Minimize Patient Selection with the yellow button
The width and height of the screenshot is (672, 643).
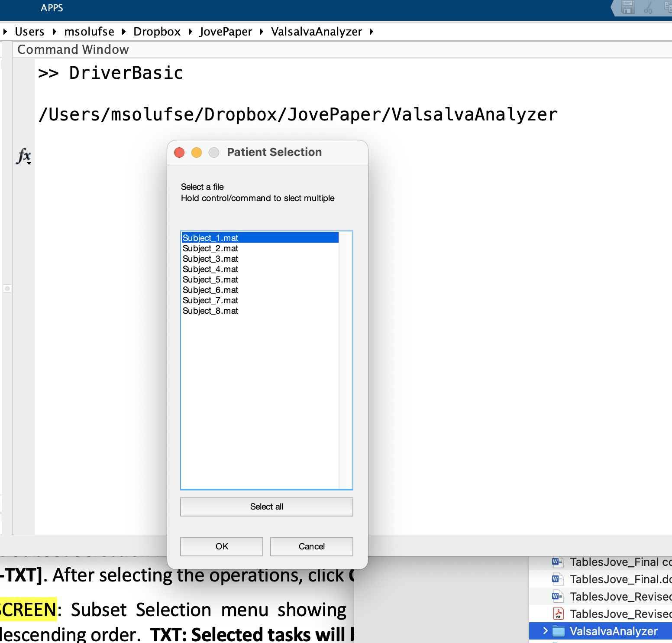pos(197,153)
